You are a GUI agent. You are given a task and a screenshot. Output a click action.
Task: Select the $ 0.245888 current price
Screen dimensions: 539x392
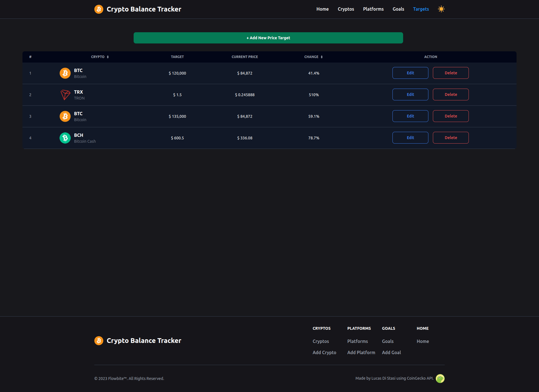[x=245, y=95]
